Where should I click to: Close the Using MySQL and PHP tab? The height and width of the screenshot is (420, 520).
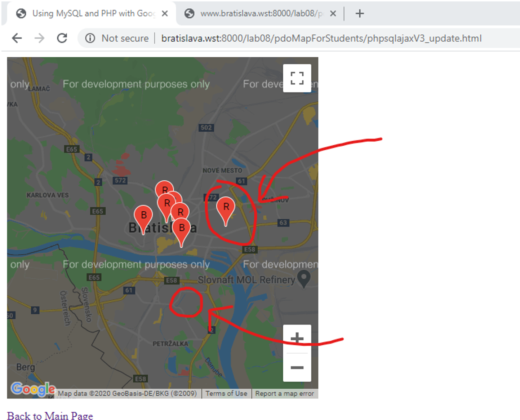coord(165,14)
